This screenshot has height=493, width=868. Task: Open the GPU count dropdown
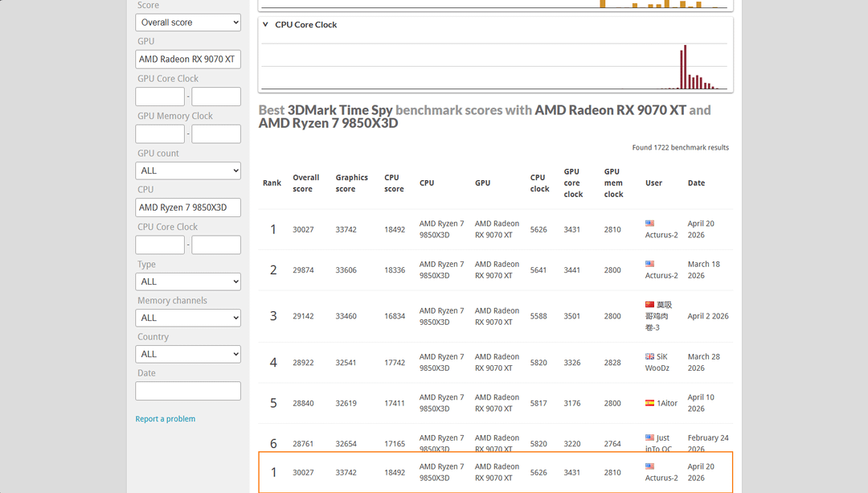[188, 170]
